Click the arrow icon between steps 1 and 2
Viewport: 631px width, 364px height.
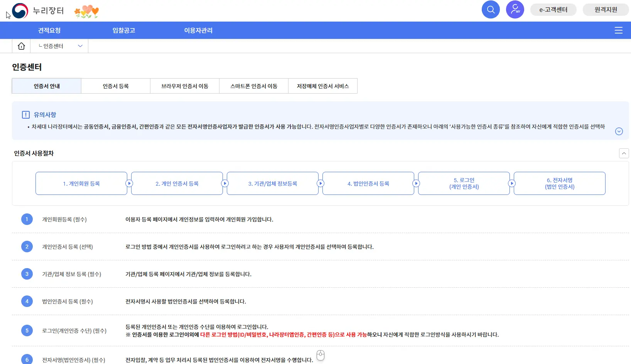pos(129,183)
